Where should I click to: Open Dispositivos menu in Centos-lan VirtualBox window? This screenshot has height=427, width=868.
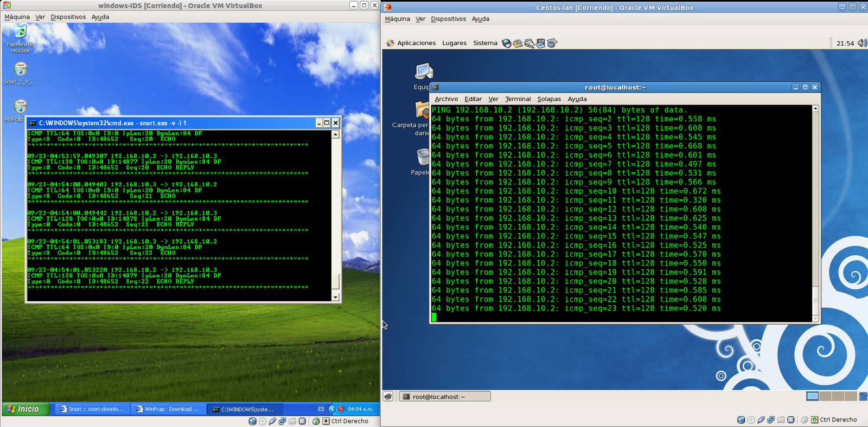point(449,19)
